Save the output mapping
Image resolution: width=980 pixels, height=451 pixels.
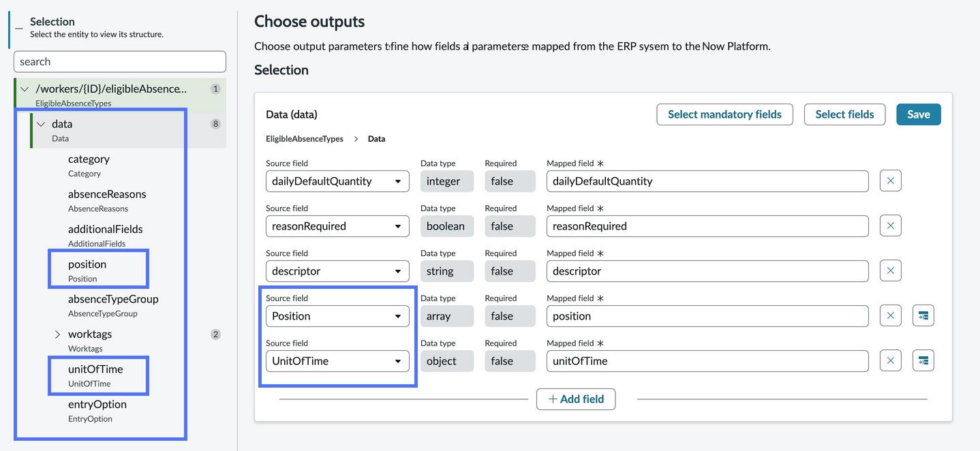(918, 114)
